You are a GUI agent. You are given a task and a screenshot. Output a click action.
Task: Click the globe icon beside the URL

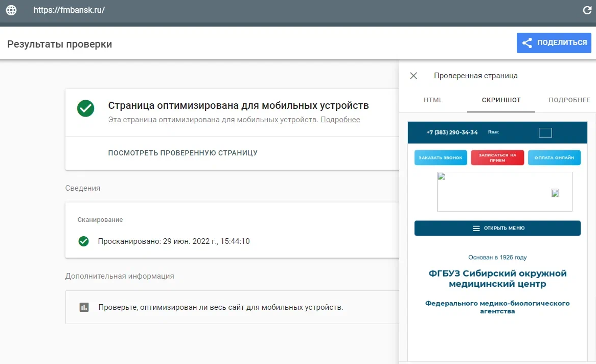pyautogui.click(x=11, y=10)
